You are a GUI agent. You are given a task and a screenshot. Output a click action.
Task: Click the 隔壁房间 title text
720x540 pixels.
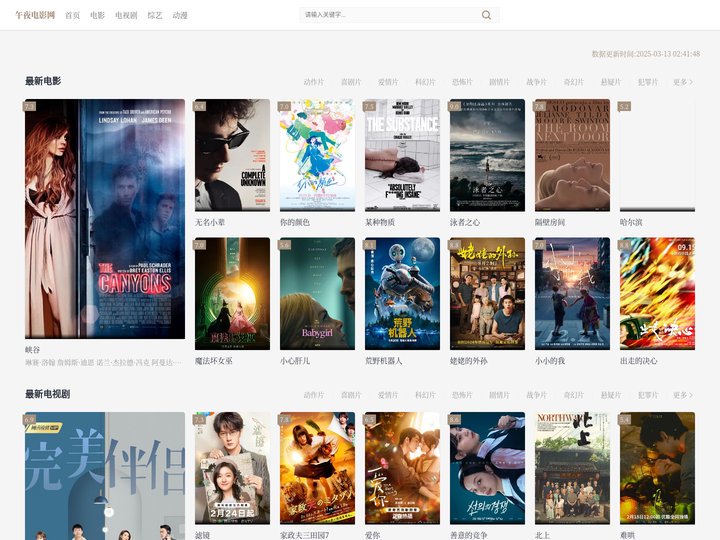550,222
